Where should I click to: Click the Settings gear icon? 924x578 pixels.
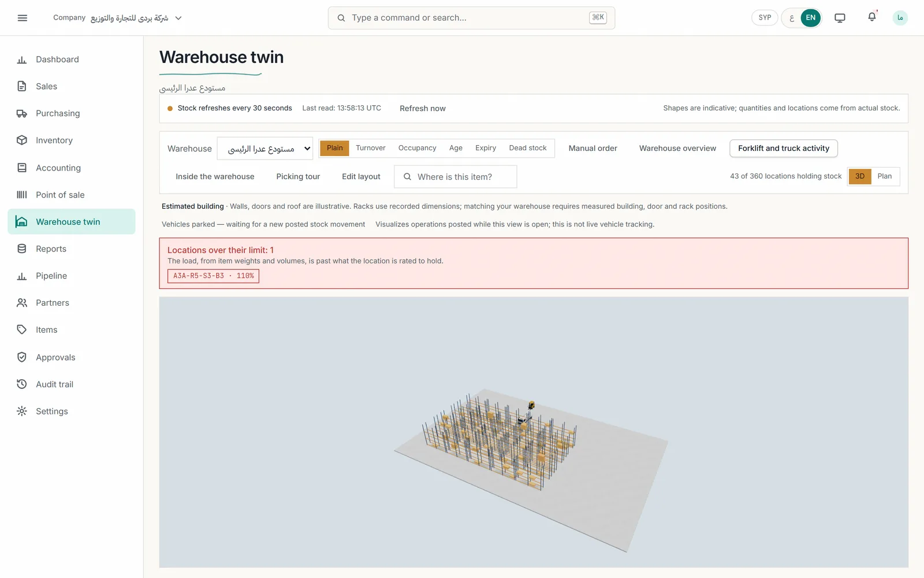click(x=22, y=411)
